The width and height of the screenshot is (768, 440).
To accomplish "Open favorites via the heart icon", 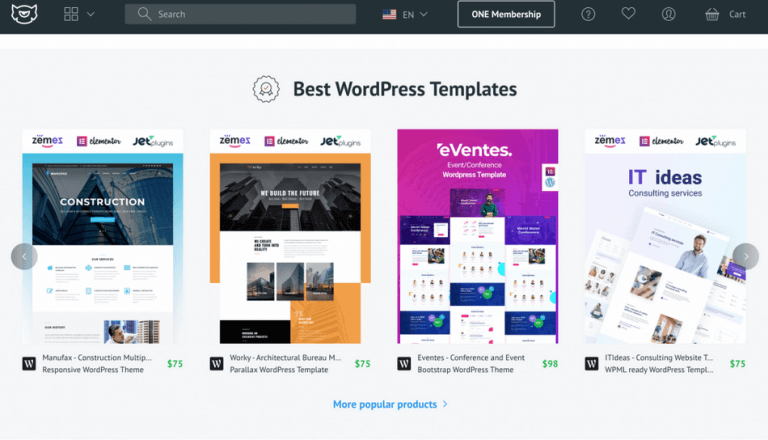I will coord(628,14).
